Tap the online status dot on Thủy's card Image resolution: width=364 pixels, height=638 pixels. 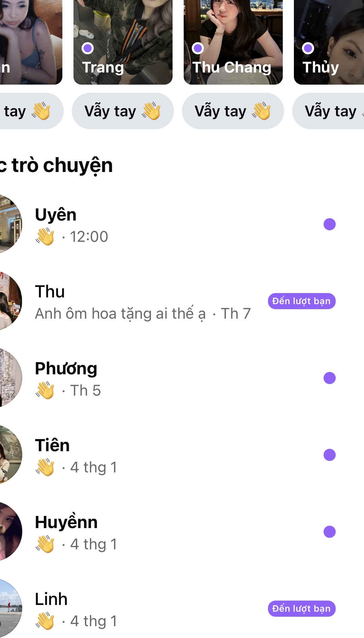308,48
